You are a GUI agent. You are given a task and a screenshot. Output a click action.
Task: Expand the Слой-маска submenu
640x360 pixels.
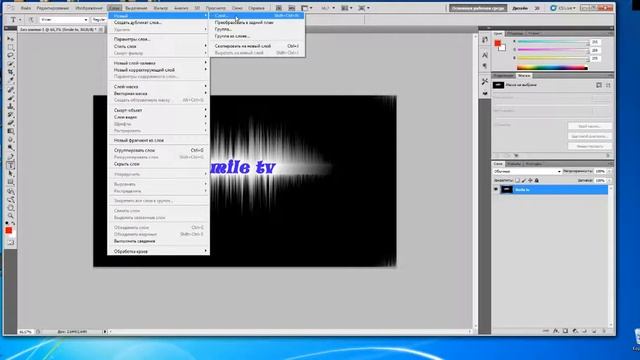point(160,87)
